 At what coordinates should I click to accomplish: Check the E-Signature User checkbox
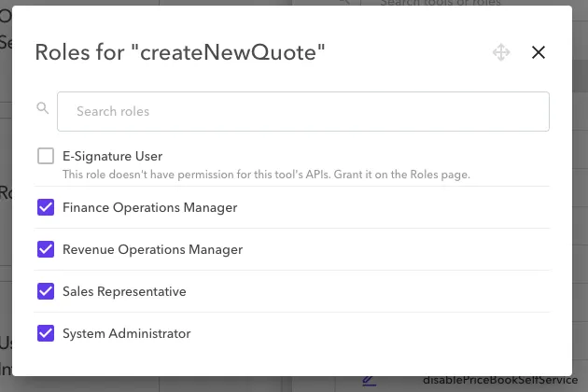[x=46, y=156]
